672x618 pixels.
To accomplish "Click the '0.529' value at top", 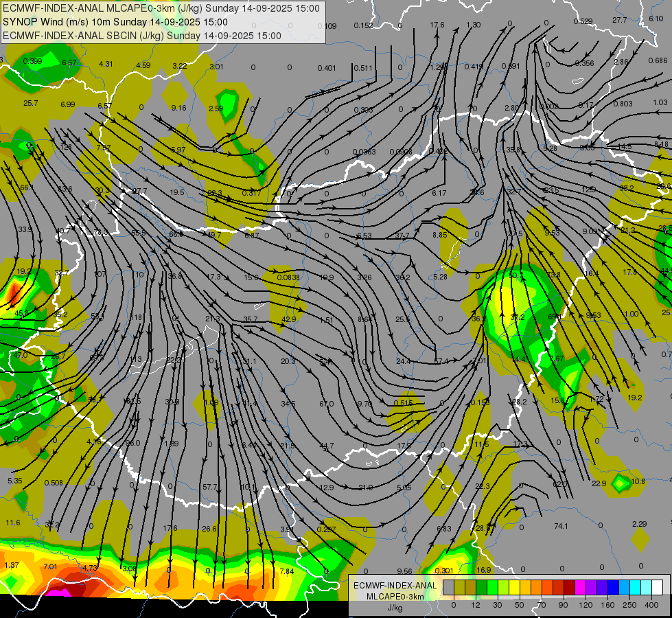I will (x=583, y=21).
